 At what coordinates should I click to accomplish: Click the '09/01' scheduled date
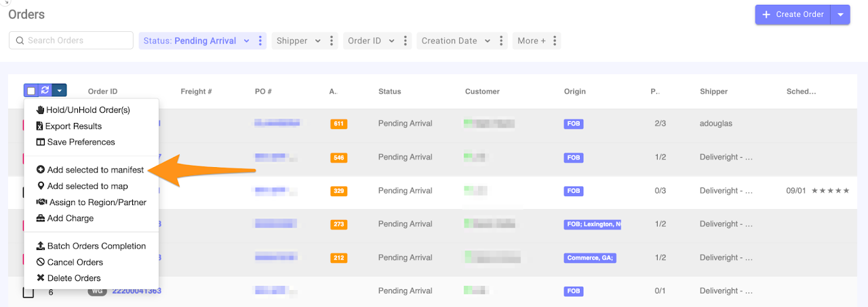(796, 191)
